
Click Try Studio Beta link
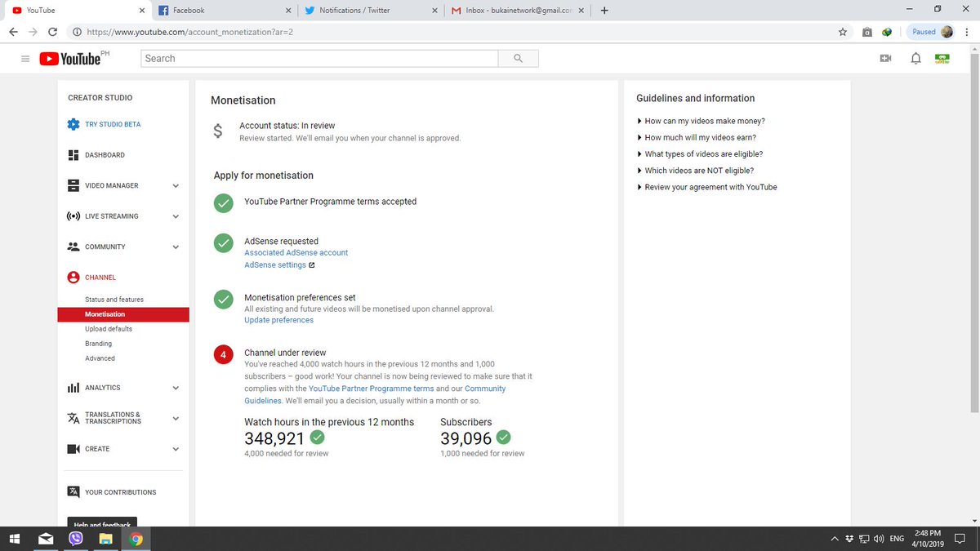click(x=113, y=124)
